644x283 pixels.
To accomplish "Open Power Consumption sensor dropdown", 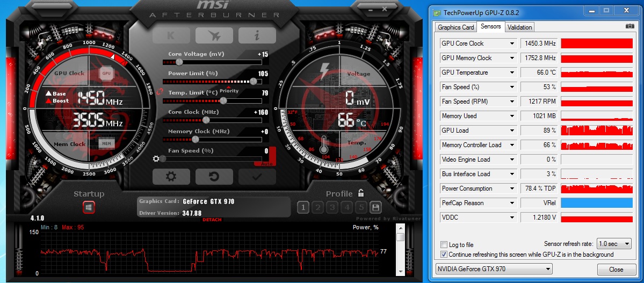I will 512,188.
